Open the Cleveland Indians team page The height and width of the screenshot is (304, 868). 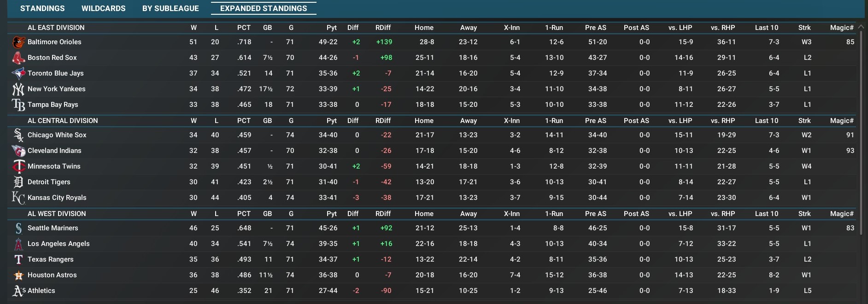pyautogui.click(x=54, y=151)
